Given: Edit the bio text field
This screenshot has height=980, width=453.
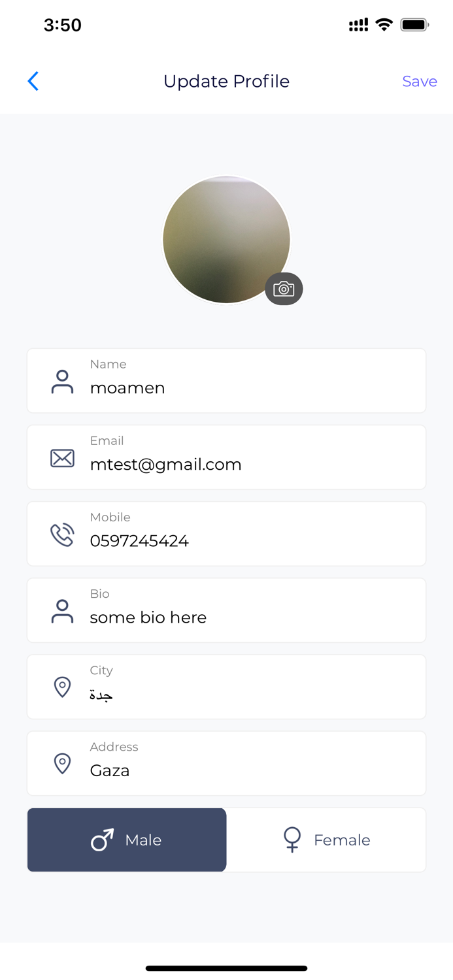Looking at the screenshot, I should [x=226, y=610].
